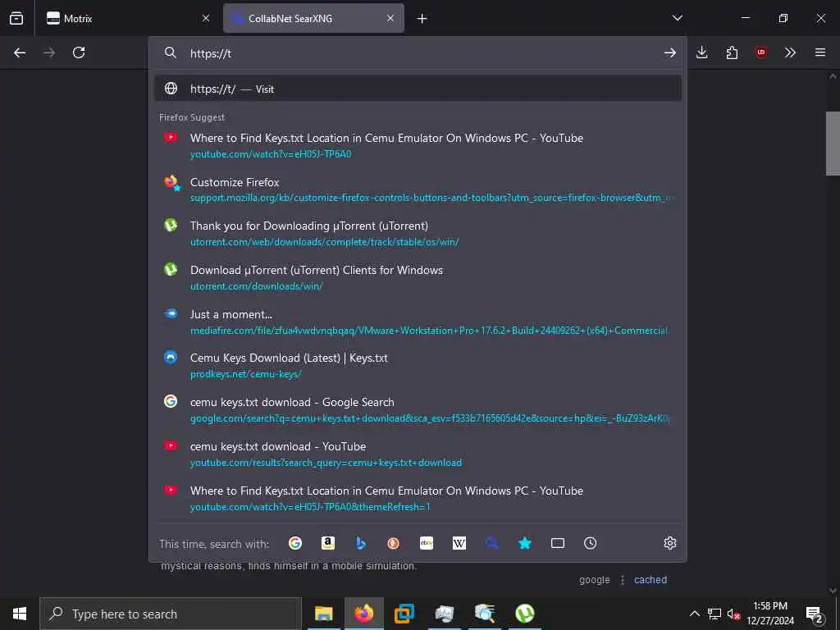
Task: Open the Customize Firefox suggestion
Action: [418, 189]
